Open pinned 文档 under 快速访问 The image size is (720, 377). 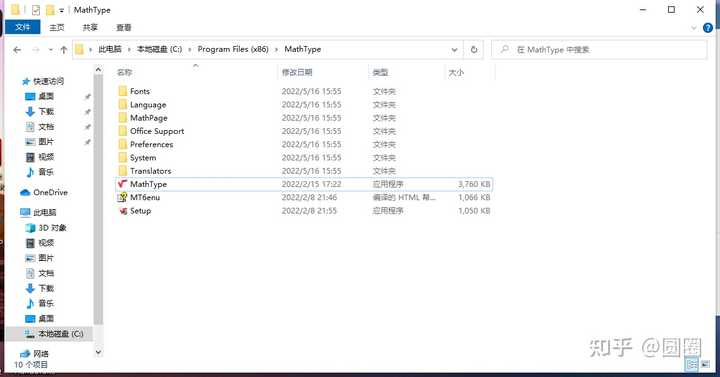click(x=40, y=126)
